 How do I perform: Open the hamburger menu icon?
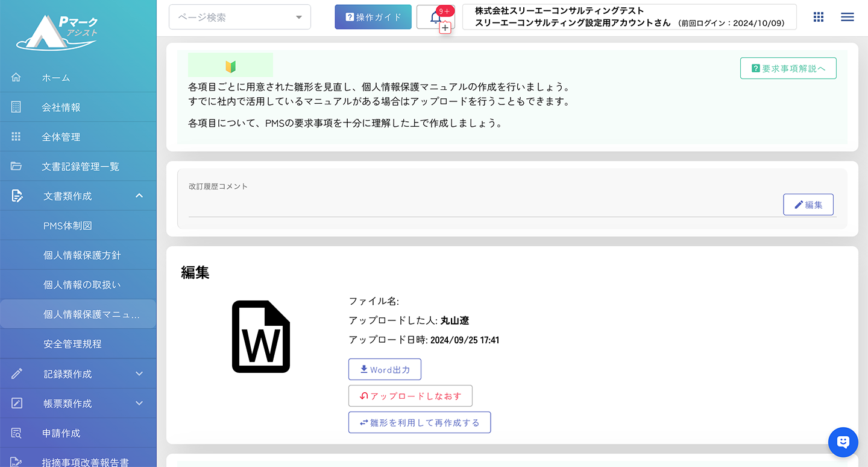[x=847, y=17]
